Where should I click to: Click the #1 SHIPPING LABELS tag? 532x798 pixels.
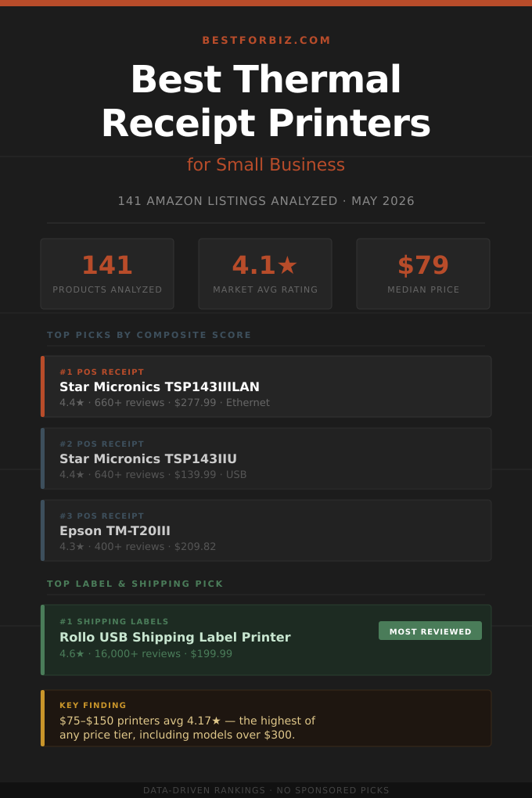(x=114, y=621)
